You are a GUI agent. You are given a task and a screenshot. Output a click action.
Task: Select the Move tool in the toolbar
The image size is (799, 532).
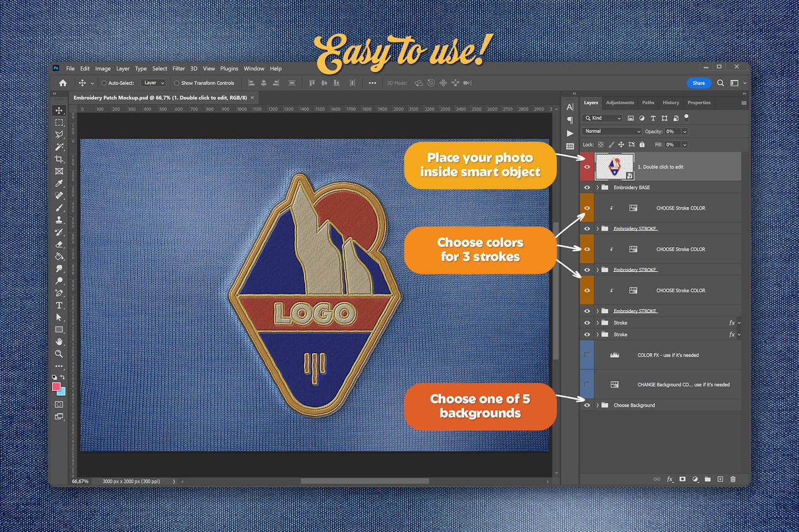(x=59, y=110)
